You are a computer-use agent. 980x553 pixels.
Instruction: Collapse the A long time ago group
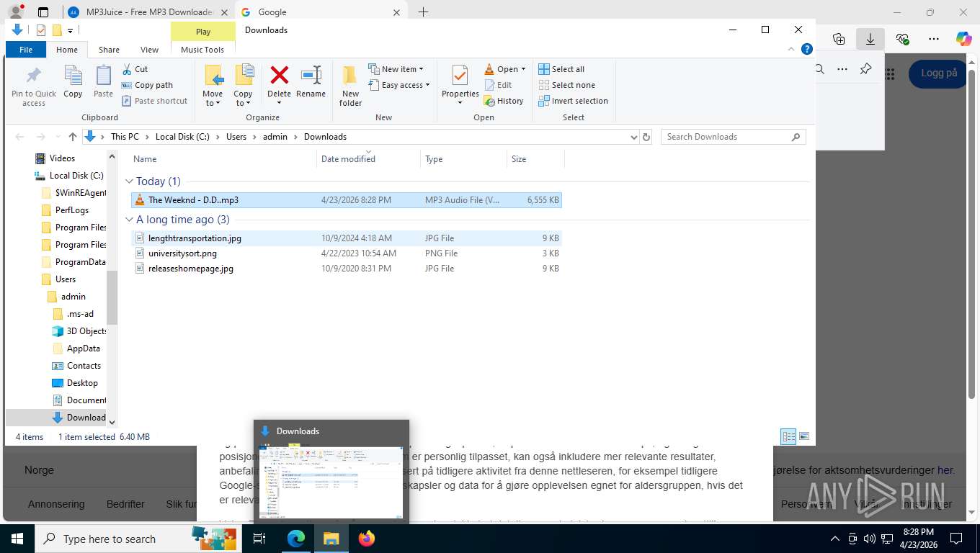point(130,220)
